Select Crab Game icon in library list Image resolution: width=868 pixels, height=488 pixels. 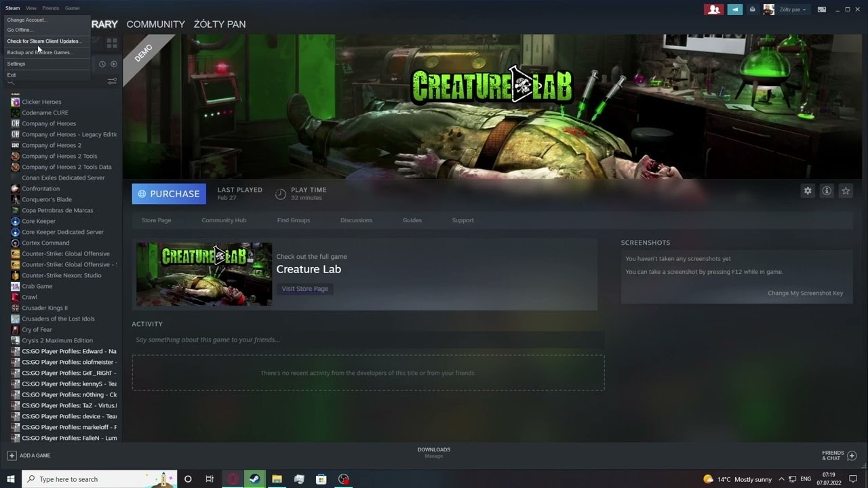16,286
